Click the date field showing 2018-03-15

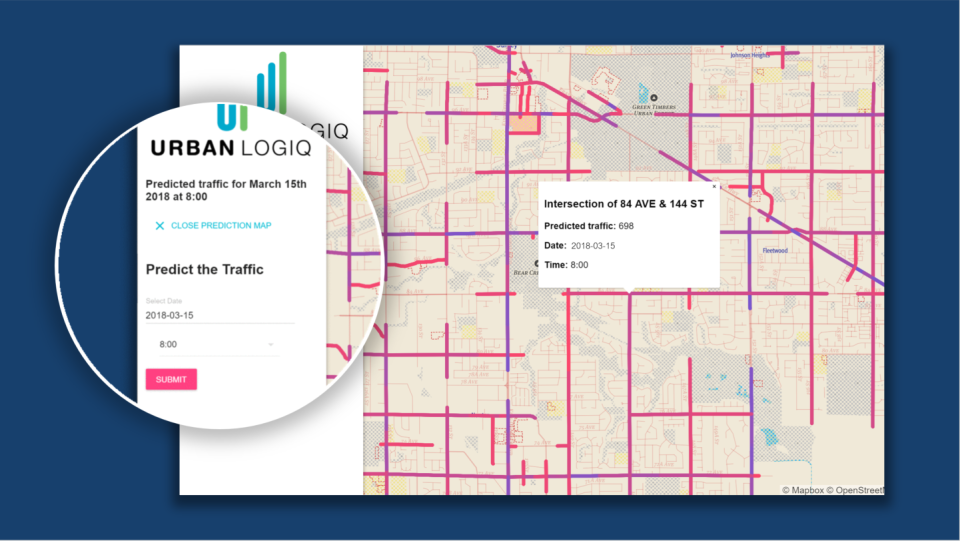pyautogui.click(x=220, y=315)
